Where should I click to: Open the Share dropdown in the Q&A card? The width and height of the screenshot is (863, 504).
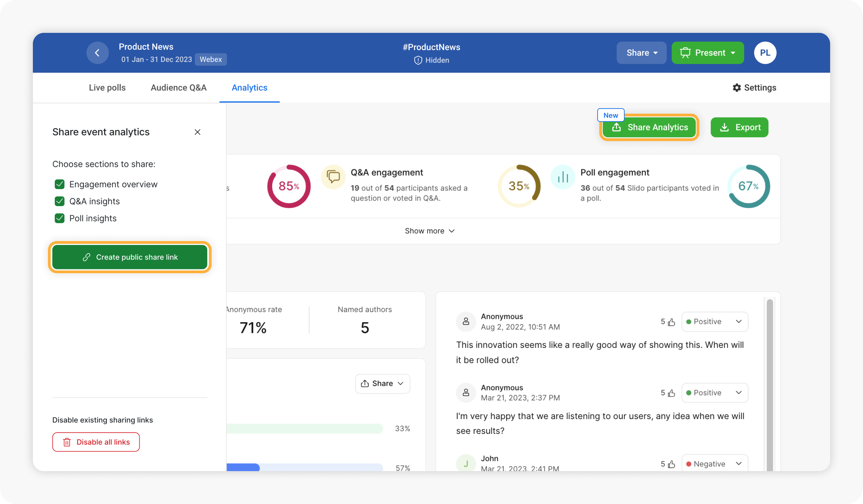(382, 383)
